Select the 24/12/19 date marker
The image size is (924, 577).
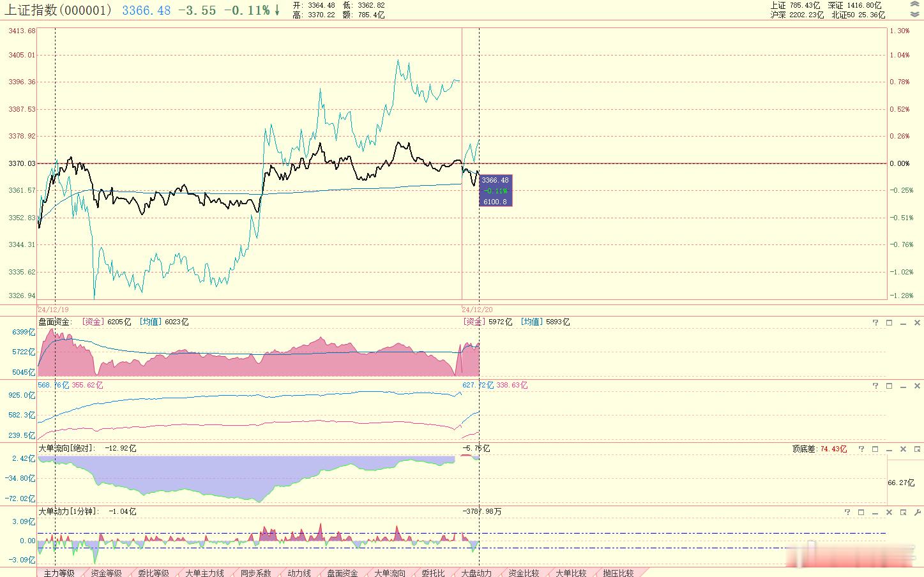point(53,310)
